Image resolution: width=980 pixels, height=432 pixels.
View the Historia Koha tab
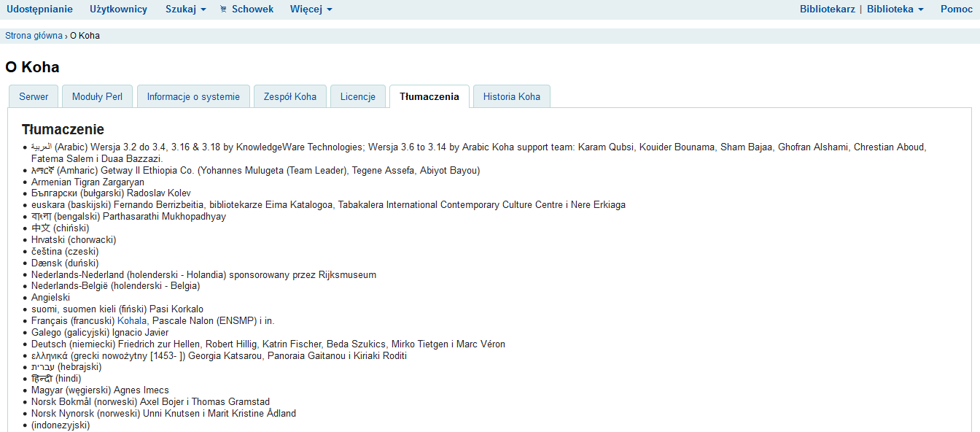[x=511, y=96]
